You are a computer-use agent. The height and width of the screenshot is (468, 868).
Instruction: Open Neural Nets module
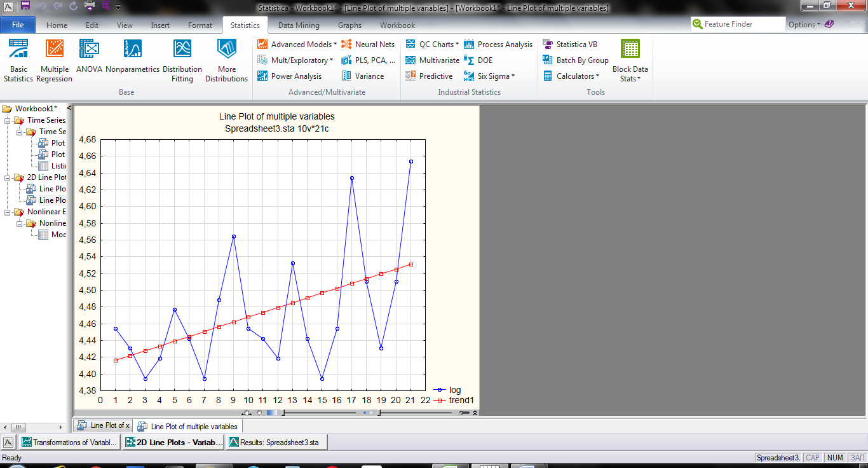368,45
